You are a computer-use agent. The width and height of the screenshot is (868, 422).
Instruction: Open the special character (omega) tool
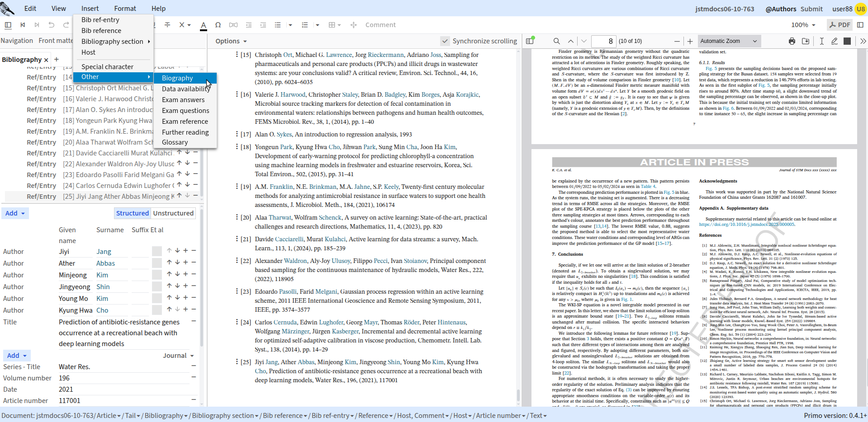218,25
